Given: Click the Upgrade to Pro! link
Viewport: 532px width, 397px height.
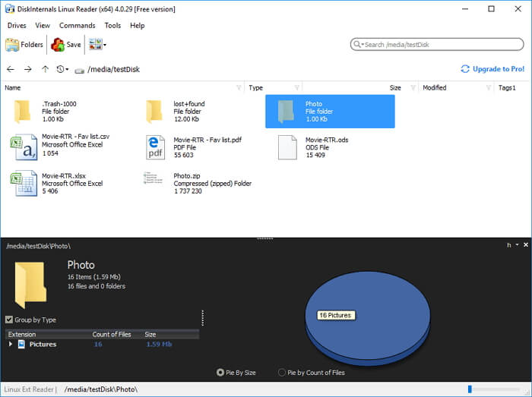Looking at the screenshot, I should (x=492, y=69).
